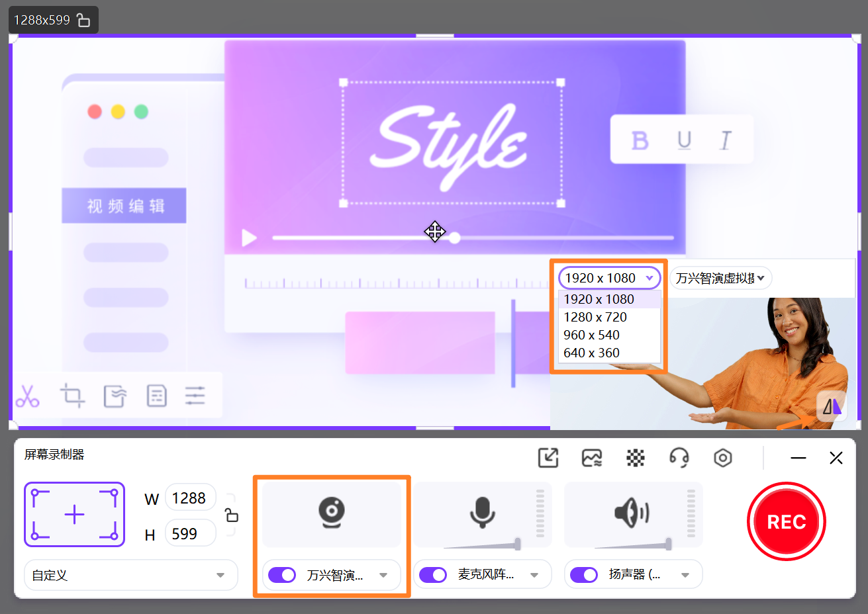
Task: Open the image watermark icon
Action: click(x=591, y=457)
